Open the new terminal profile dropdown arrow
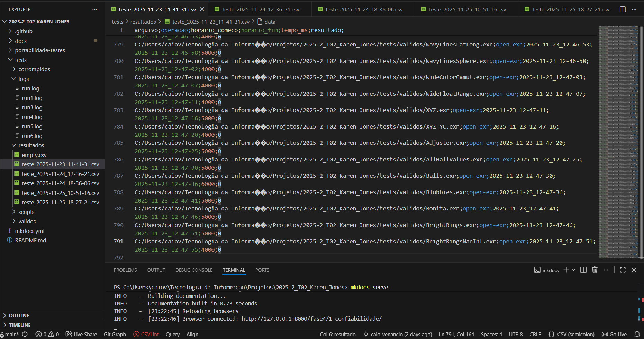 click(574, 270)
